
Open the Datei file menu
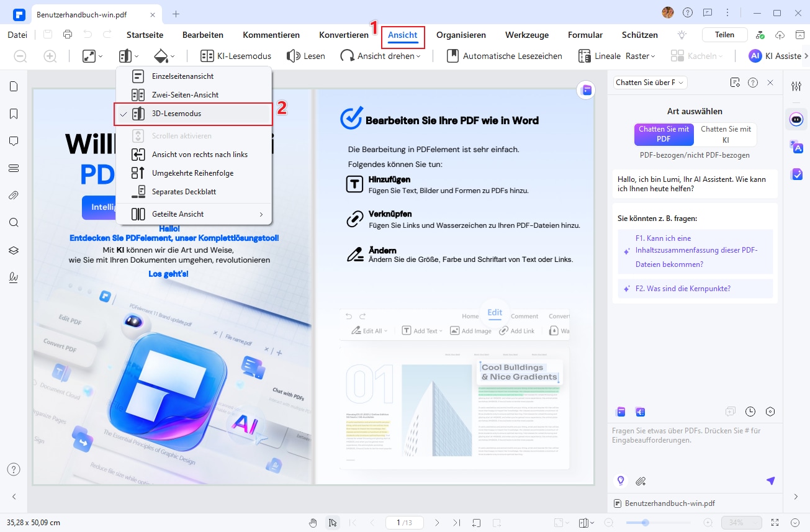[x=17, y=35]
